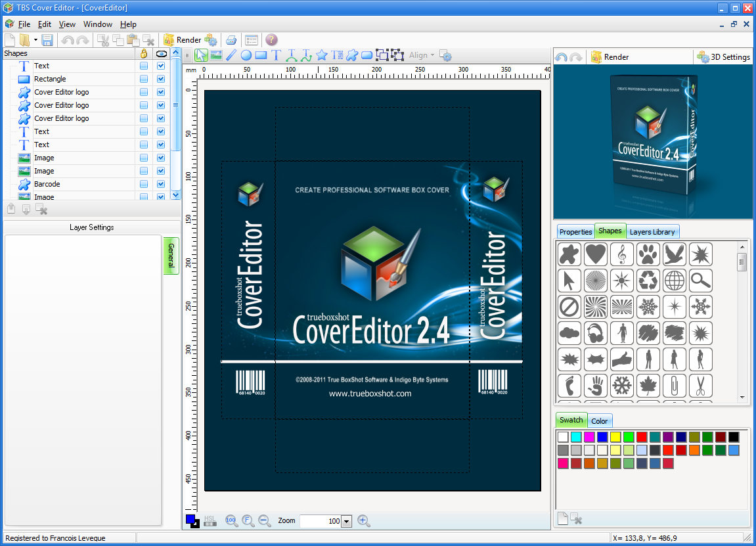Select the arrow selection tool
This screenshot has width=756, height=546.
[200, 55]
